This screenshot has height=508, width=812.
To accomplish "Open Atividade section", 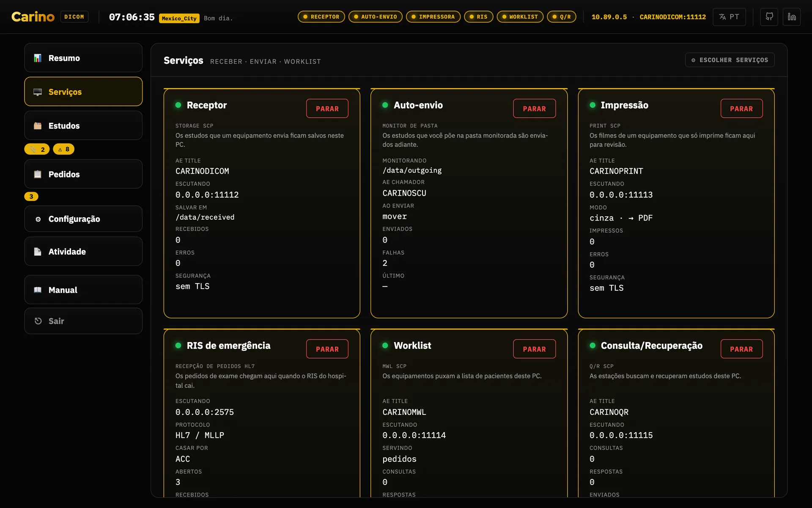I will (83, 251).
